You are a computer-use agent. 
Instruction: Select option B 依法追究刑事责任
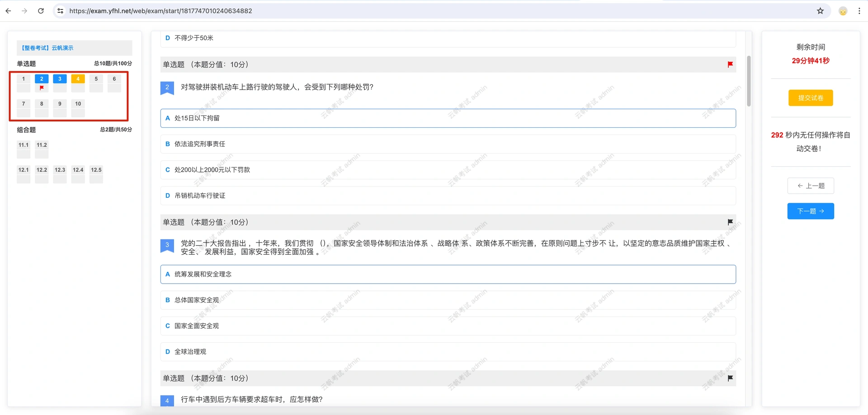point(448,144)
